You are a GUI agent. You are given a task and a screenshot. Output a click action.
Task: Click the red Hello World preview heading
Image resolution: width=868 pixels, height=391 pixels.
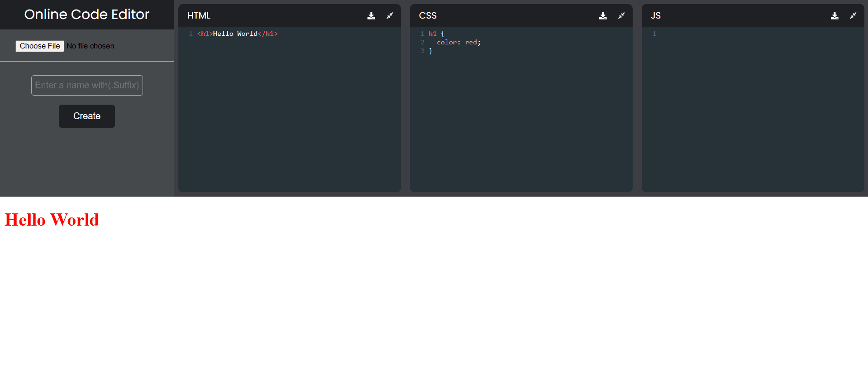click(x=52, y=220)
